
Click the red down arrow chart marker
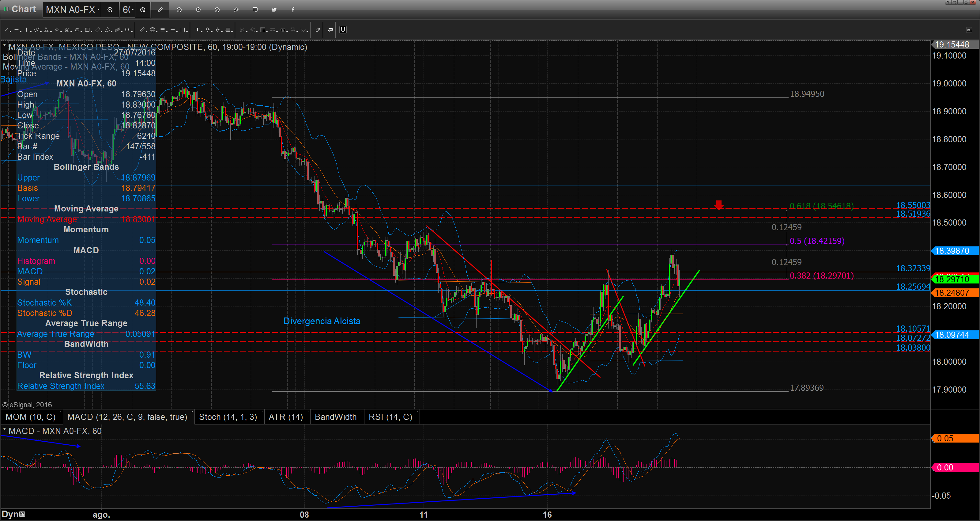(719, 205)
